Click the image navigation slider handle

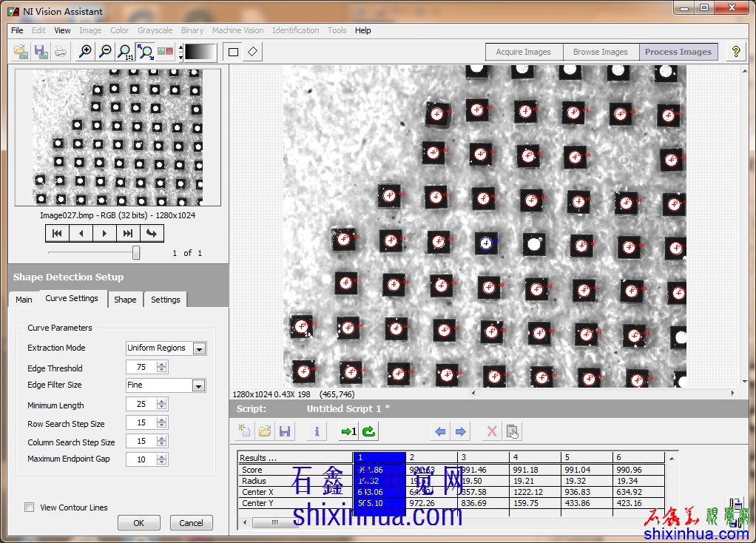tap(136, 253)
